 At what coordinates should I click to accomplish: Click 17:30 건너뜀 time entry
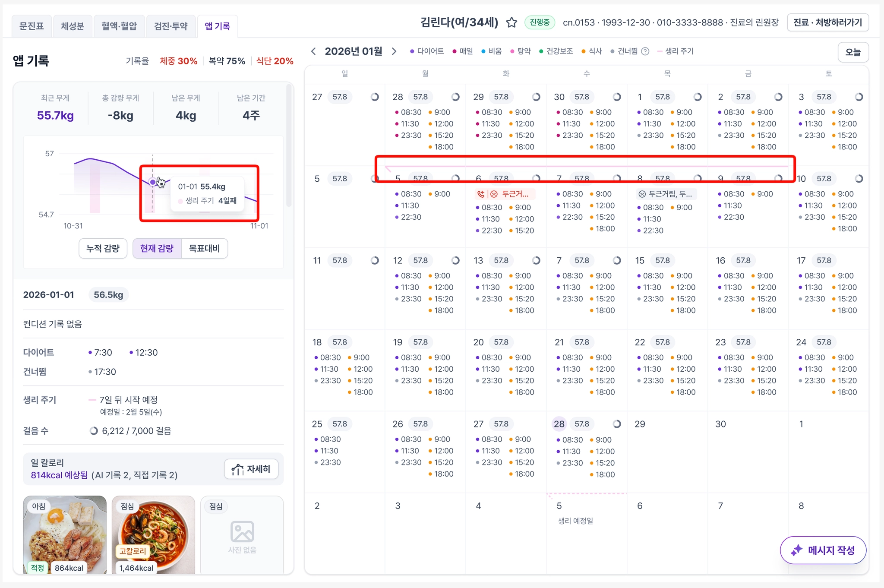pos(102,372)
